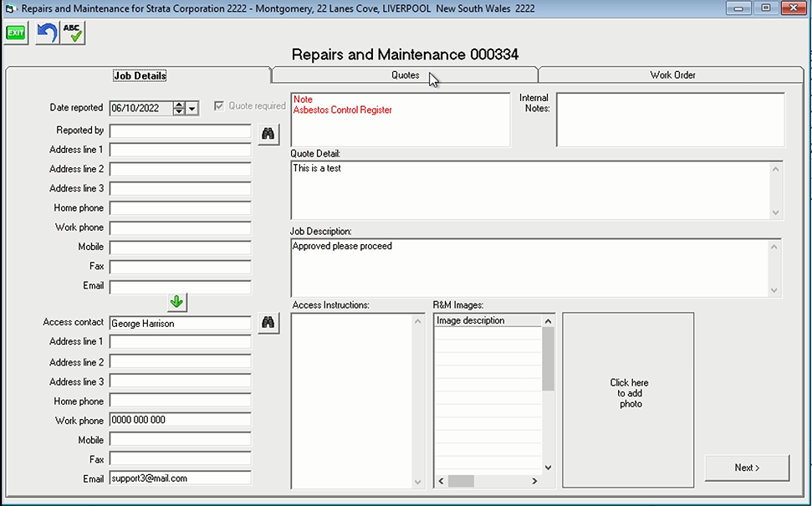Click Access contact field with George Harrison

(181, 323)
